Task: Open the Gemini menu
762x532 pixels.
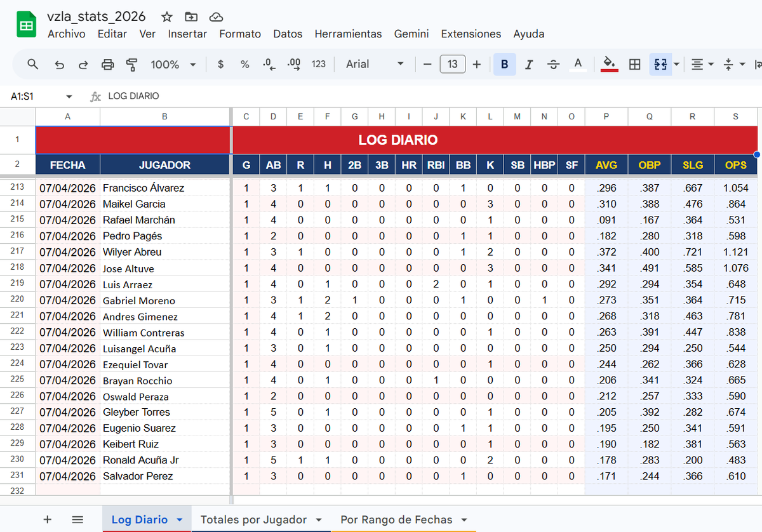Action: (411, 34)
